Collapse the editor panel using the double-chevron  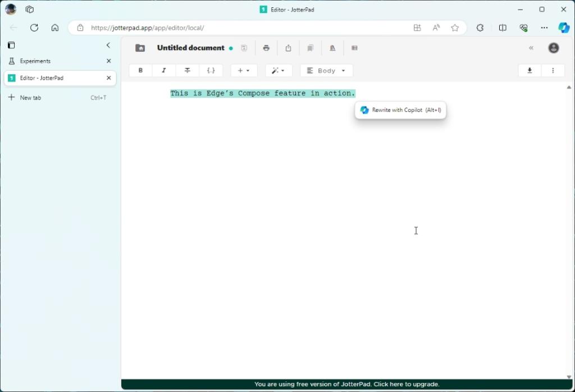click(531, 48)
